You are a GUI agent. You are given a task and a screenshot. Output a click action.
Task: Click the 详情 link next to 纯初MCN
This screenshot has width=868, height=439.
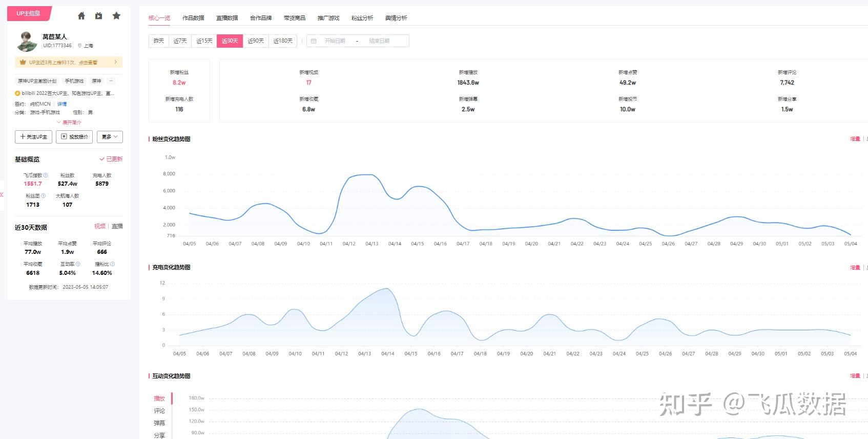tap(62, 104)
